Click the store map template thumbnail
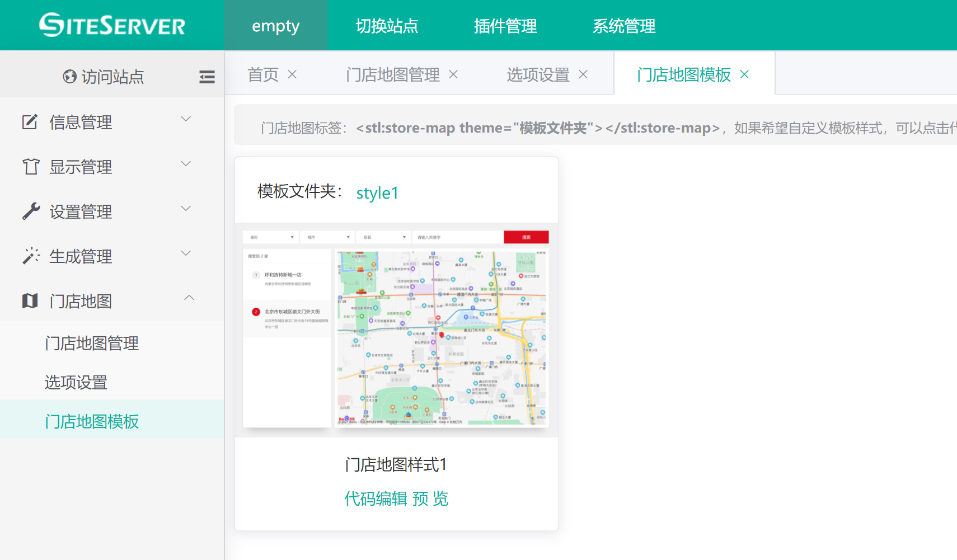Viewport: 957px width, 560px height. pos(396,330)
